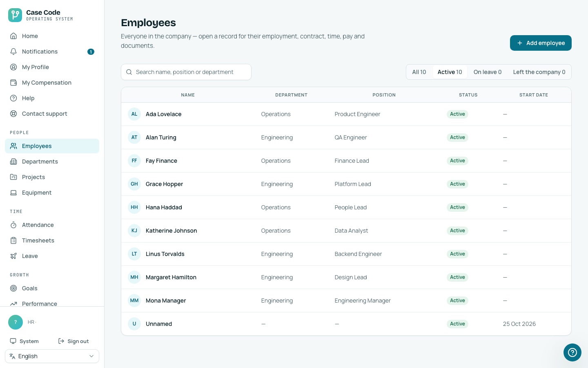Click the Margaret Hamilton MH avatar

tap(134, 277)
